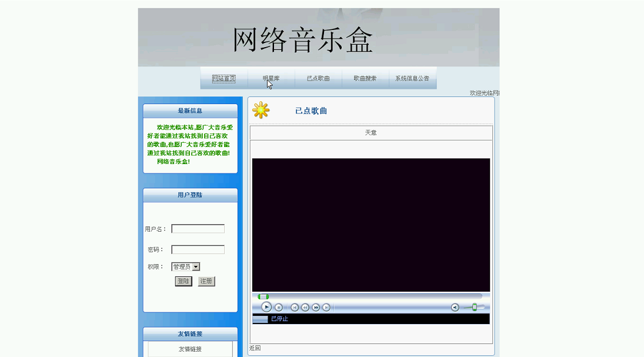Click the 已点歌曲 section heading

pos(311,111)
